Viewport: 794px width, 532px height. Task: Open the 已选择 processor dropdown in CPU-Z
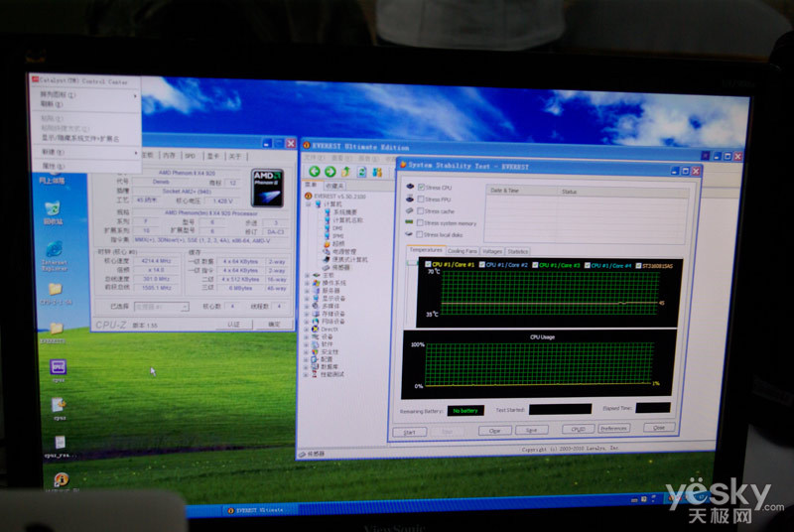coord(162,307)
